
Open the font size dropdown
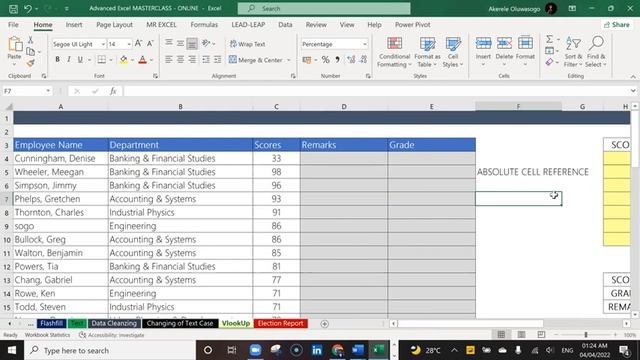pos(129,44)
